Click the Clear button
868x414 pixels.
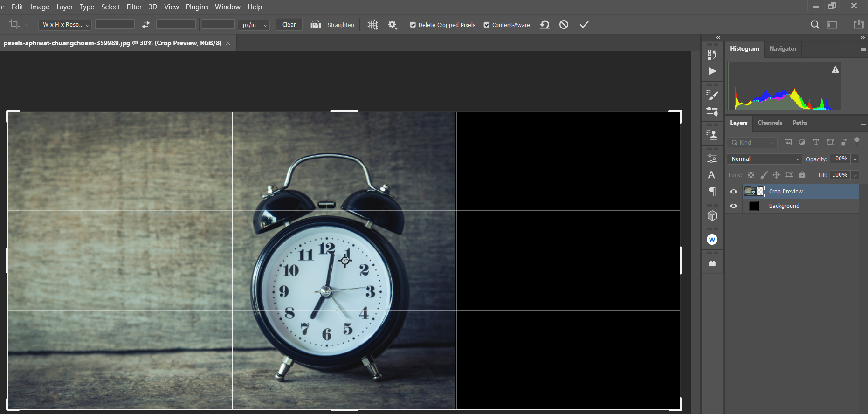coord(289,25)
